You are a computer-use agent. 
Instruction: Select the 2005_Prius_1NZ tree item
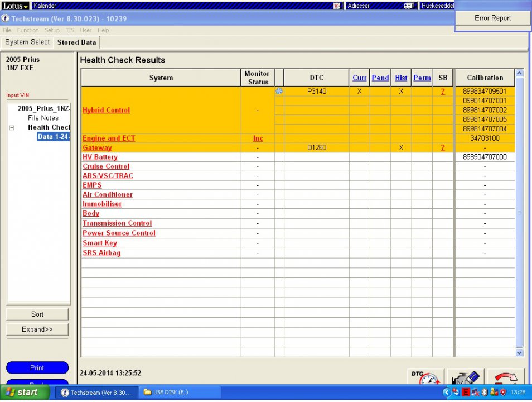tap(43, 108)
